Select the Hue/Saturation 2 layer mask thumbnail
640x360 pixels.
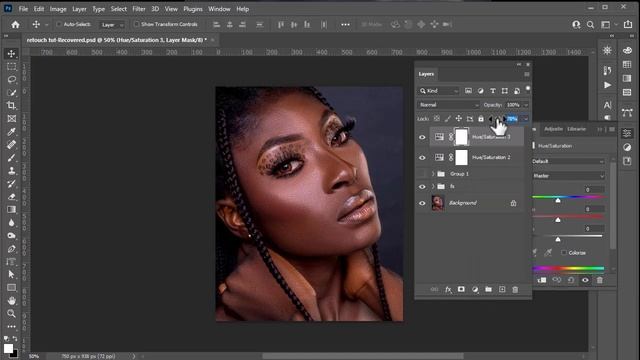click(x=461, y=158)
